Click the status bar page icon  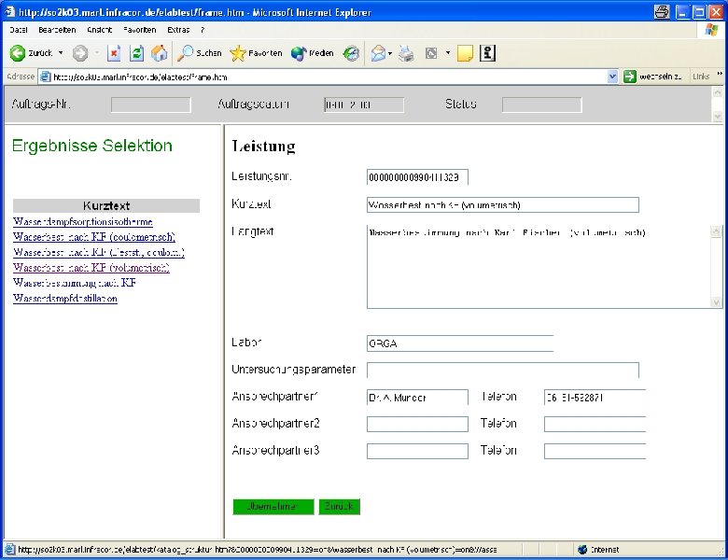pyautogui.click(x=9, y=550)
